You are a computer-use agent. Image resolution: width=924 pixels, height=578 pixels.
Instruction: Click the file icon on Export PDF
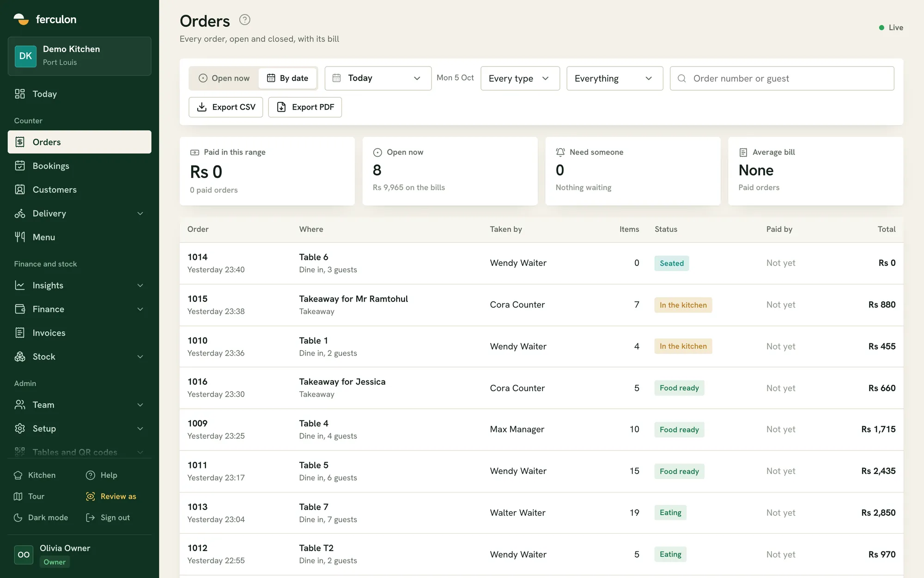(x=281, y=107)
